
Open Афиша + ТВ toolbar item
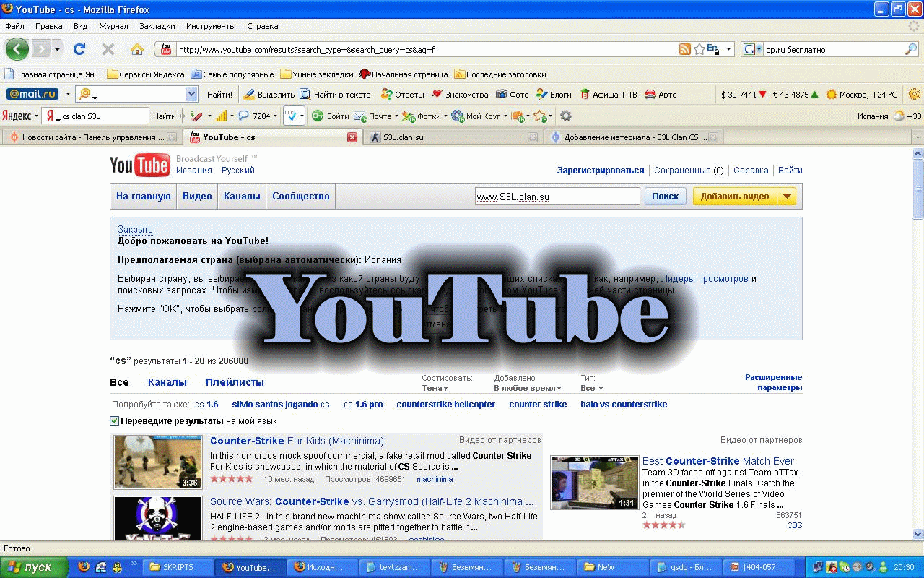click(x=609, y=94)
